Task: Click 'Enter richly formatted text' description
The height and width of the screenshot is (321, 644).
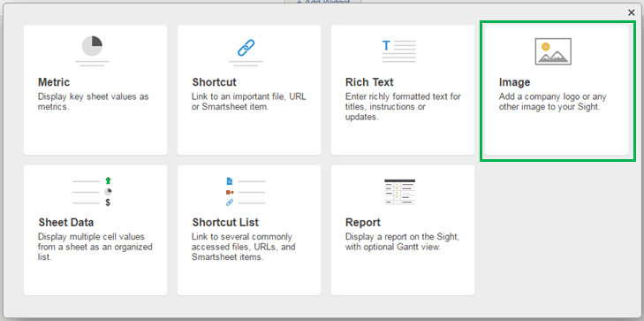Action: [403, 107]
